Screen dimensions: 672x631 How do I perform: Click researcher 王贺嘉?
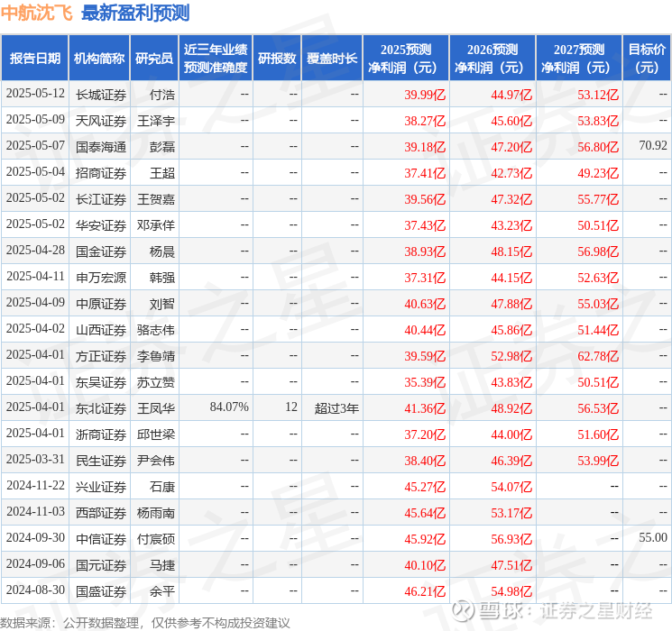(x=155, y=199)
